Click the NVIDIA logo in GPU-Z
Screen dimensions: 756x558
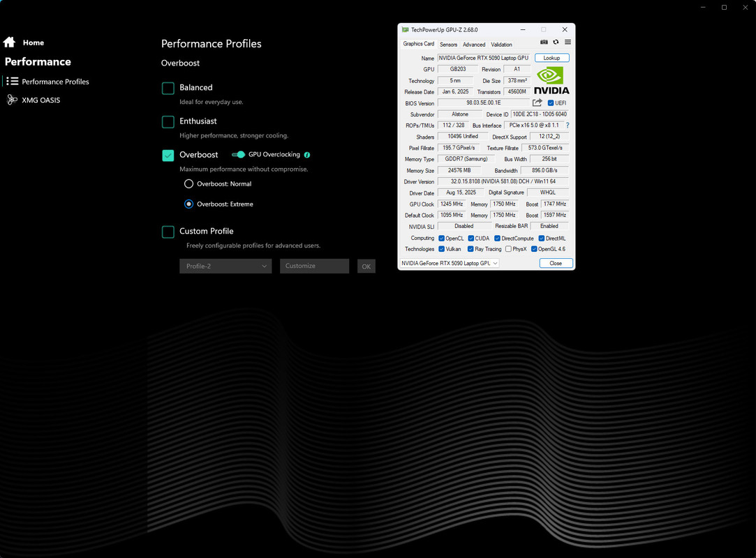coord(551,80)
